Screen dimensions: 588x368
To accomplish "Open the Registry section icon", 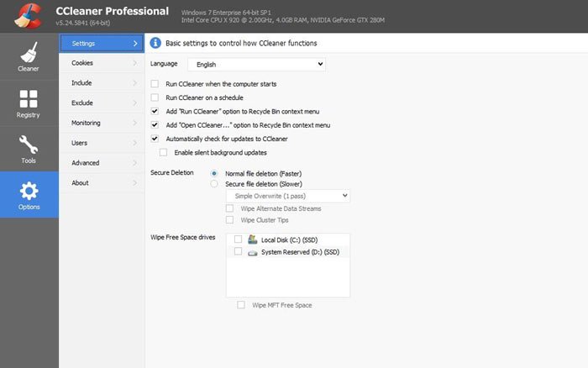I will [29, 98].
